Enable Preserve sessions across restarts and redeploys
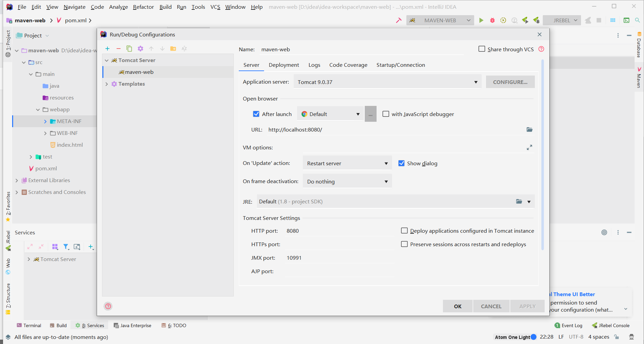 pos(405,244)
